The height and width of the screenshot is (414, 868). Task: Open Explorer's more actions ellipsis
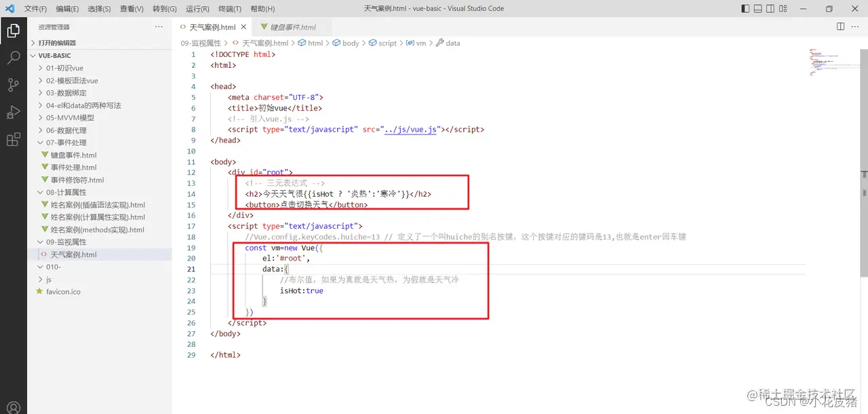click(x=159, y=27)
